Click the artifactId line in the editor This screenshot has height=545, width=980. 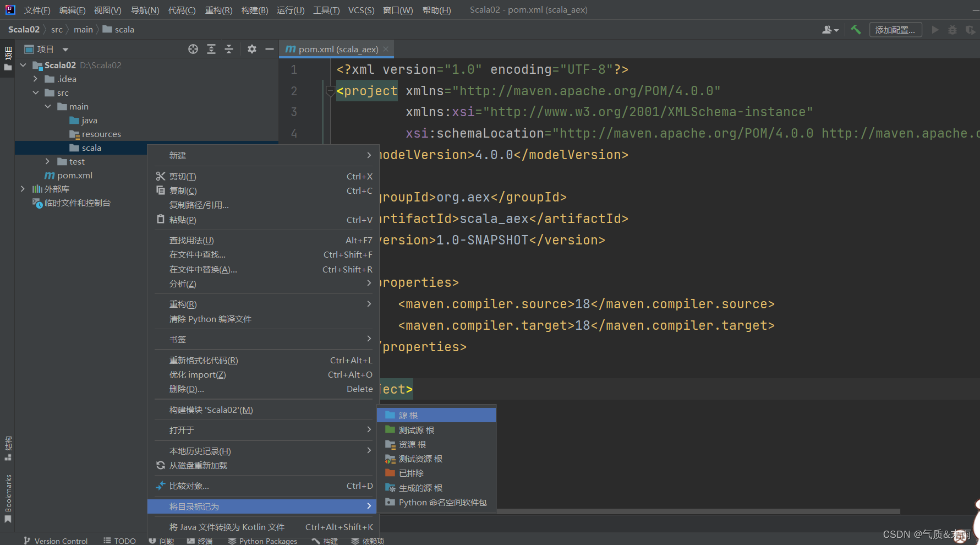coord(504,219)
